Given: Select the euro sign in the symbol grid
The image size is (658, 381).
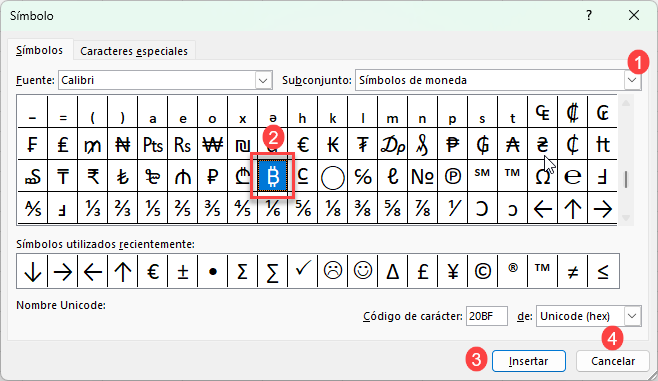Looking at the screenshot, I should coord(303,144).
